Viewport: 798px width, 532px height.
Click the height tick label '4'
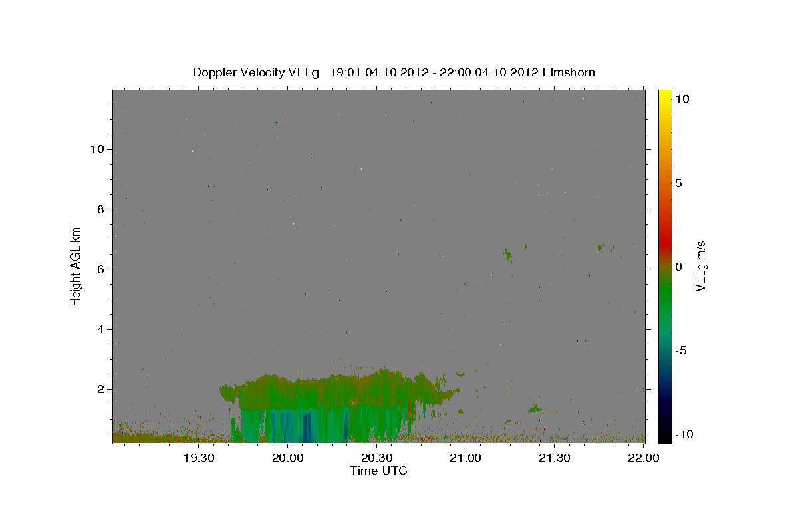[101, 329]
